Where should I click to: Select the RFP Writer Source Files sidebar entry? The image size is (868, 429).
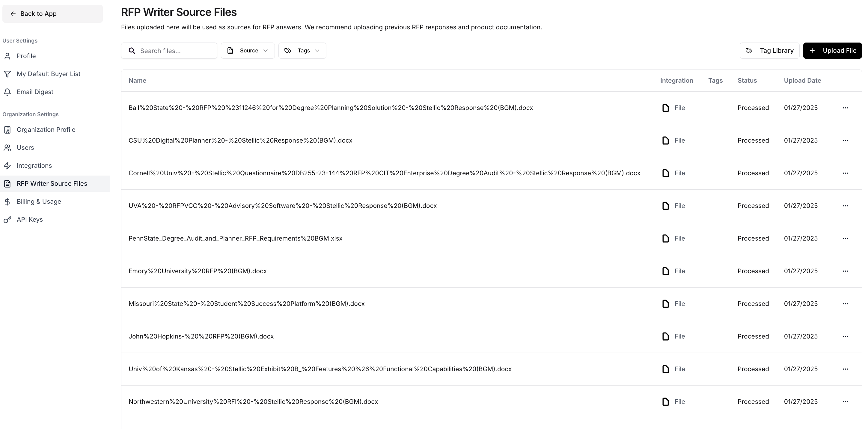point(52,184)
